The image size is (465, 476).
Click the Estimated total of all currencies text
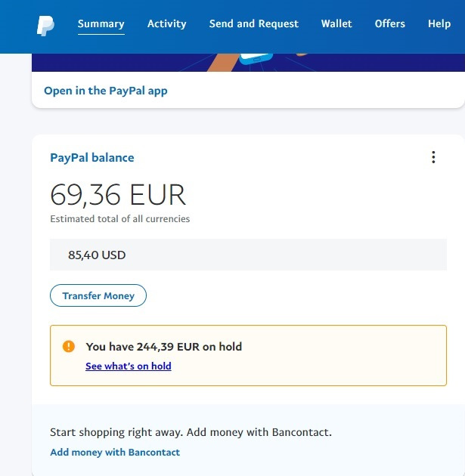tap(120, 219)
